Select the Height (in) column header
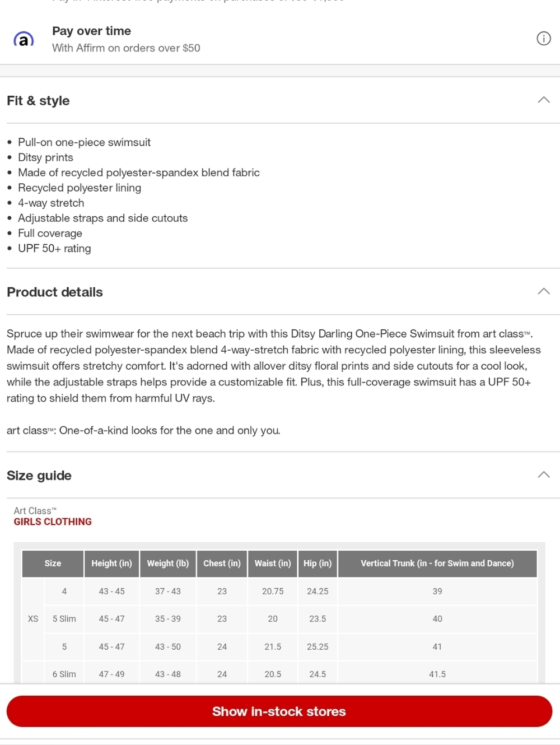 [x=112, y=564]
